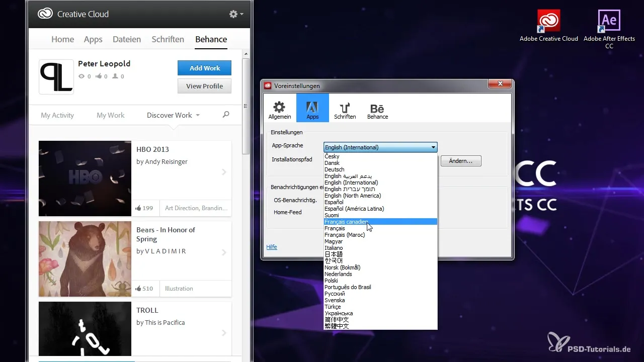Open the My Work section
This screenshot has width=644, height=362.
pyautogui.click(x=110, y=115)
